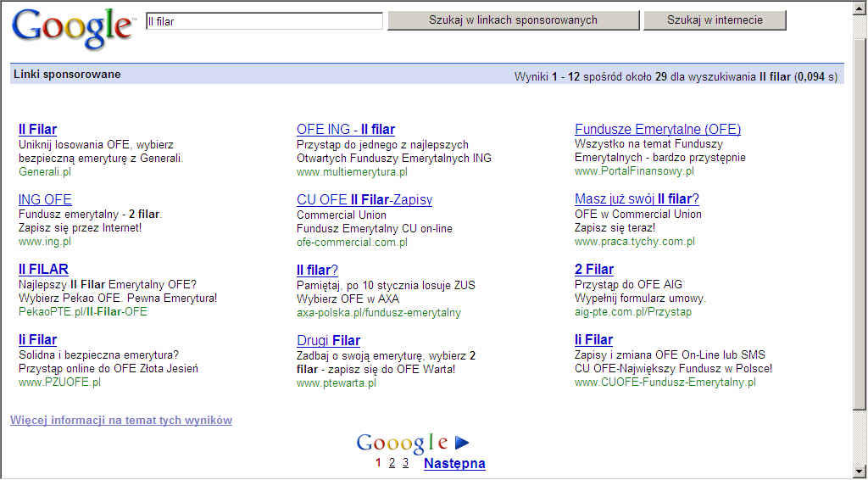Click the www.ptewarta.pl URL
Image resolution: width=868 pixels, height=480 pixels.
[x=337, y=383]
